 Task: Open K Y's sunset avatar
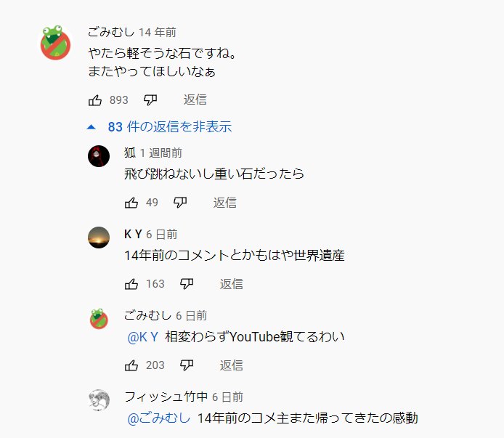tap(99, 237)
